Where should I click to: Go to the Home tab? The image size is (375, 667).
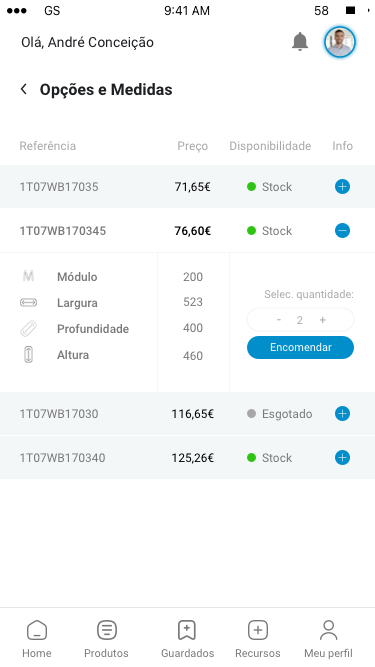pyautogui.click(x=37, y=638)
